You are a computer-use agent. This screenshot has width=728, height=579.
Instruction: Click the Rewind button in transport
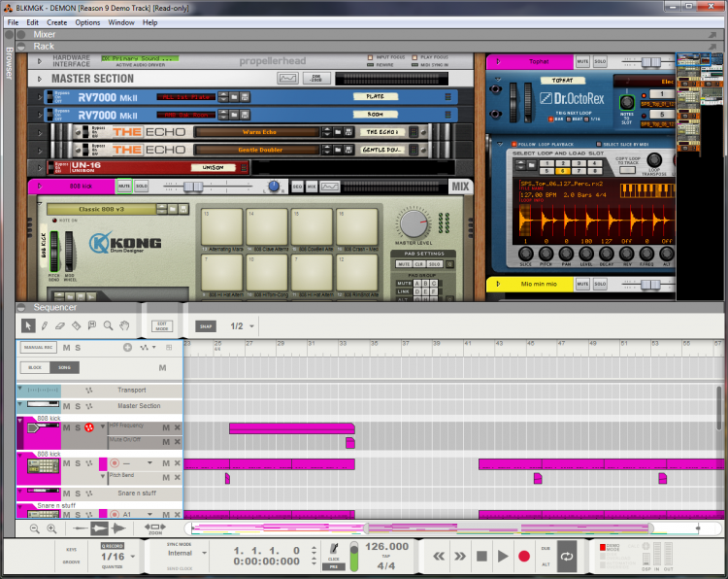[438, 557]
